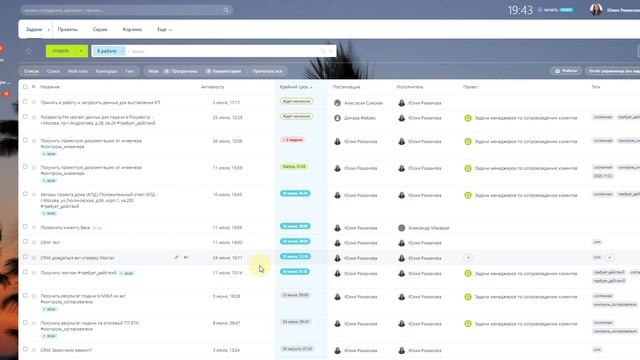This screenshot has width=640, height=360.
Task: Click the -2 недели overdue deadline badge
Action: coord(293,140)
